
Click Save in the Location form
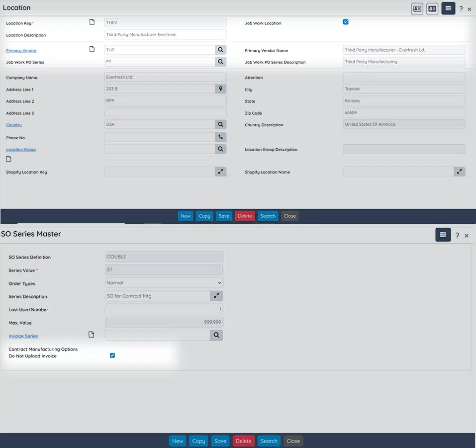pyautogui.click(x=224, y=216)
